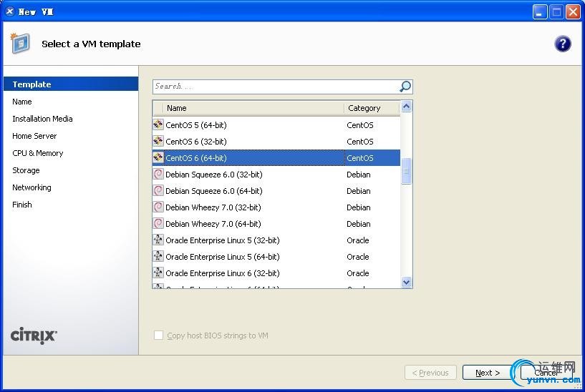
Task: Click the CentOS 6 (32-bit) template icon
Action: click(158, 141)
